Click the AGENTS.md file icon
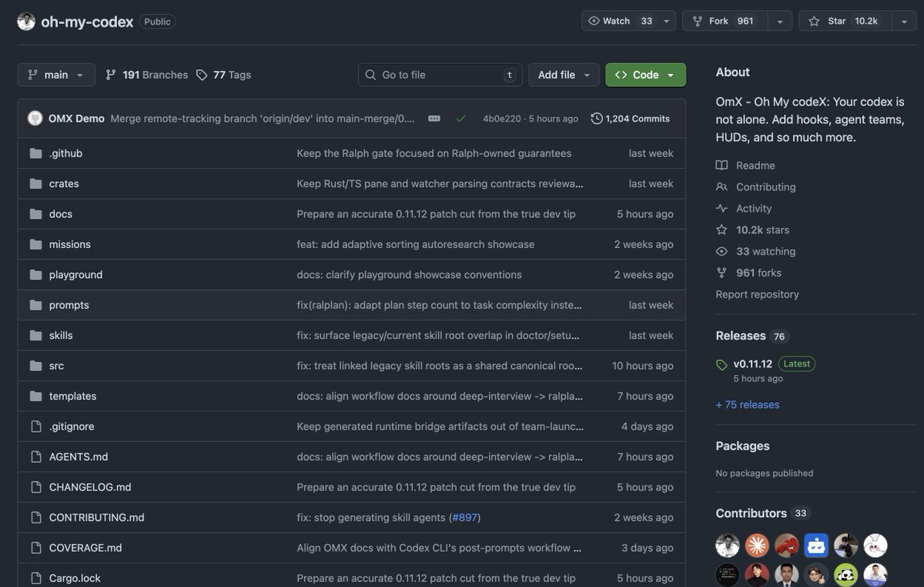 (35, 457)
